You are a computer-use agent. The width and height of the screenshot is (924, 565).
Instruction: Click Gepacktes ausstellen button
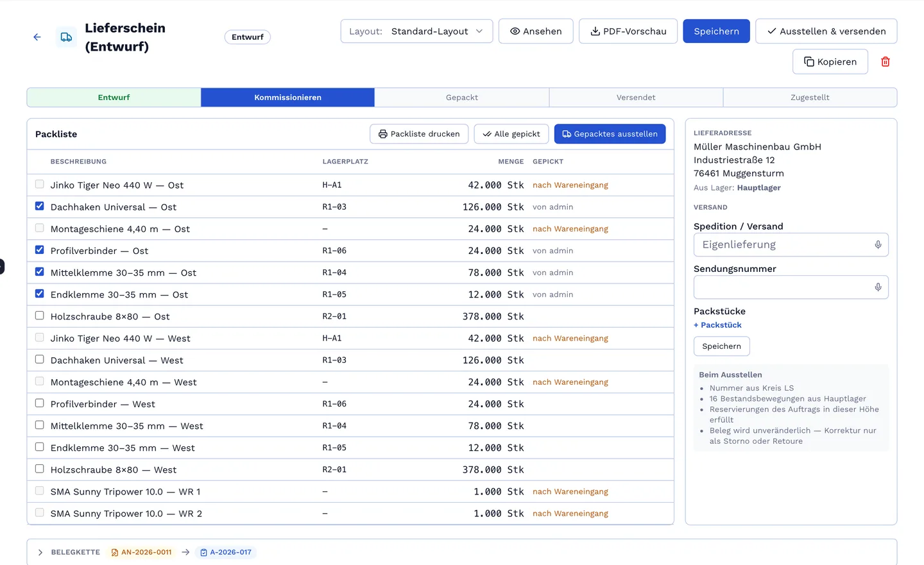(x=610, y=134)
